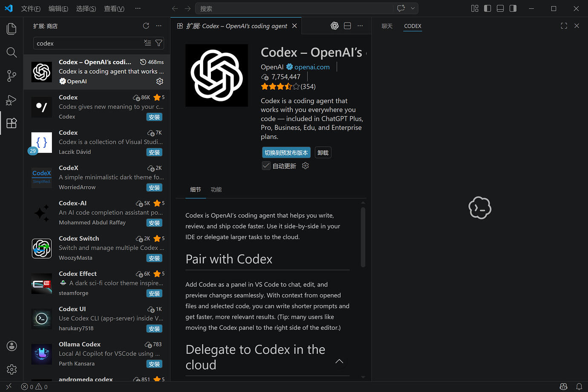Screen dimensions: 588x392
Task: Click the 切换到预发布版本 button
Action: coord(286,153)
